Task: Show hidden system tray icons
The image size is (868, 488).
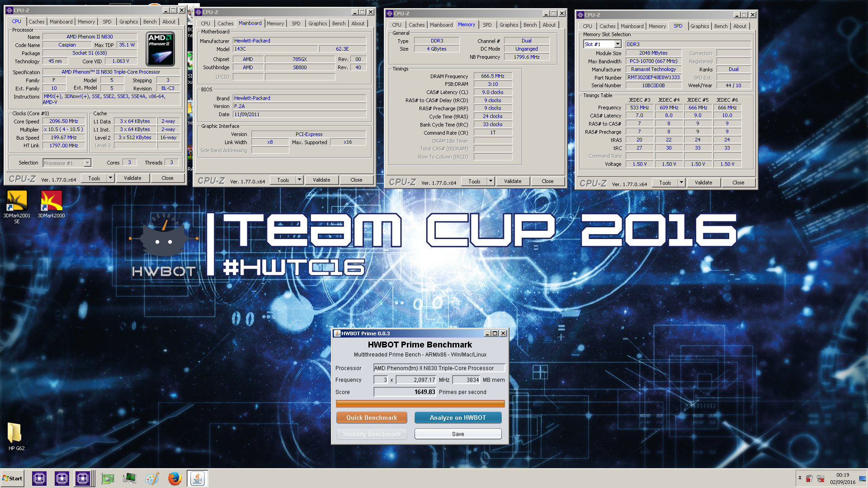Action: coord(800,478)
